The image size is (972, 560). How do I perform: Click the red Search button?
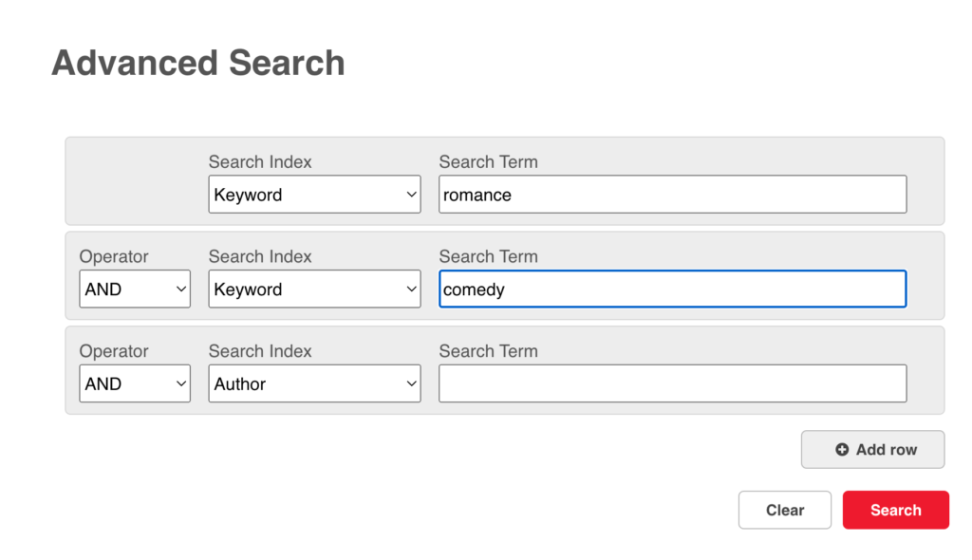pos(896,510)
